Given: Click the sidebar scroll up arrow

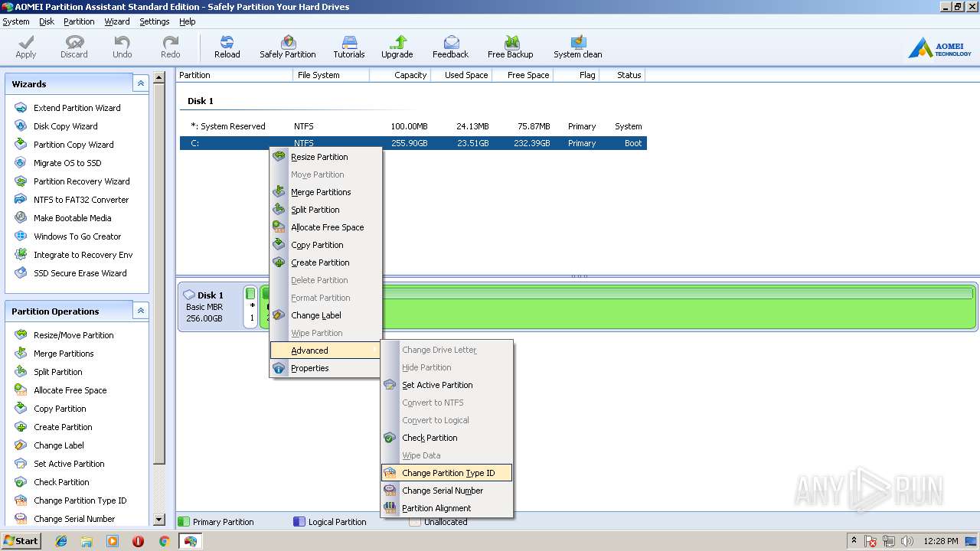Looking at the screenshot, I should tap(159, 77).
